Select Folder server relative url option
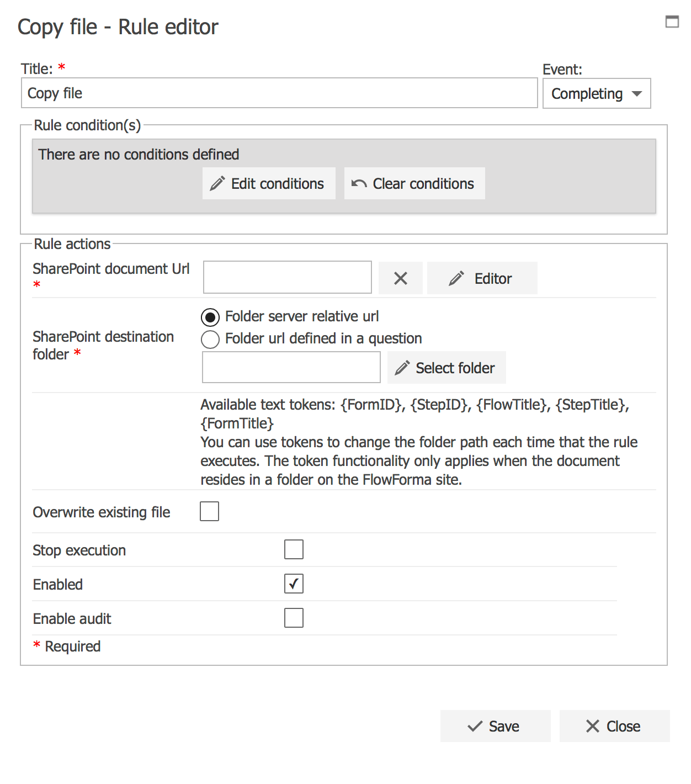This screenshot has width=691, height=784. click(210, 317)
